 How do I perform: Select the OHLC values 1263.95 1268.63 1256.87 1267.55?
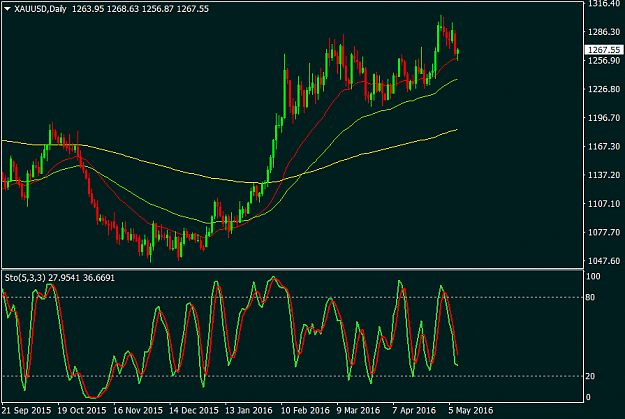[x=140, y=9]
